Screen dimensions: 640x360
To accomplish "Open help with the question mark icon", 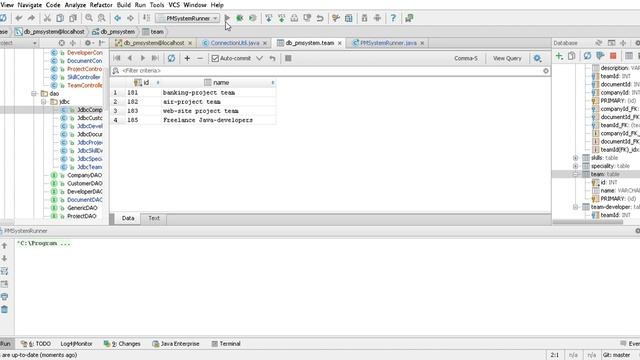I will 393,18.
